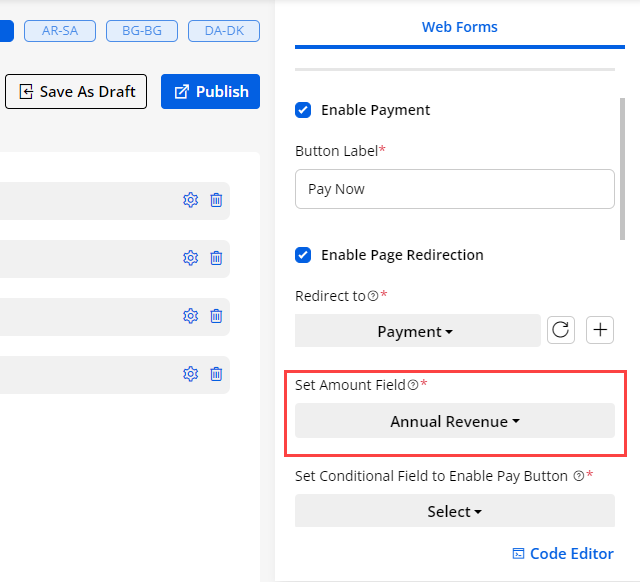
Task: Click refresh icon next to Payment dropdown
Action: 561,331
